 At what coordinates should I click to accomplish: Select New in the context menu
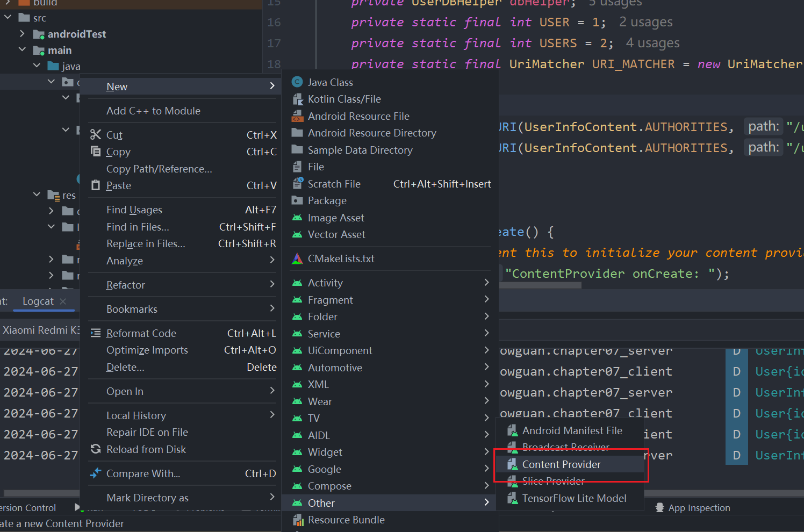pos(181,87)
